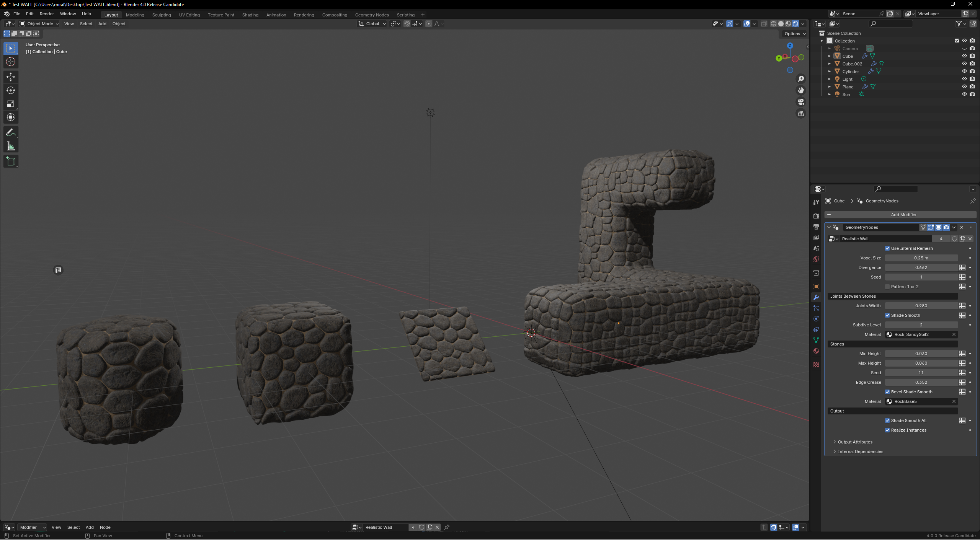This screenshot has height=551, width=980.
Task: Select the Transform/Scale tool icon
Action: (x=11, y=104)
